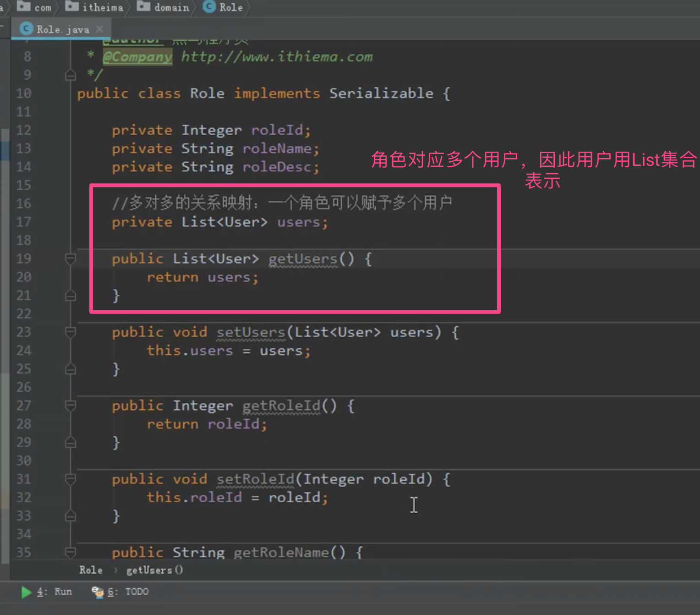Select the domain folder breadcrumb

click(x=163, y=7)
